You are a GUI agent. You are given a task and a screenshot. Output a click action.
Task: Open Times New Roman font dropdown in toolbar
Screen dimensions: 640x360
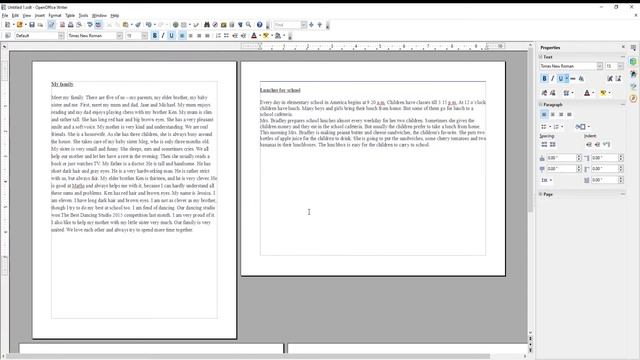(x=119, y=36)
